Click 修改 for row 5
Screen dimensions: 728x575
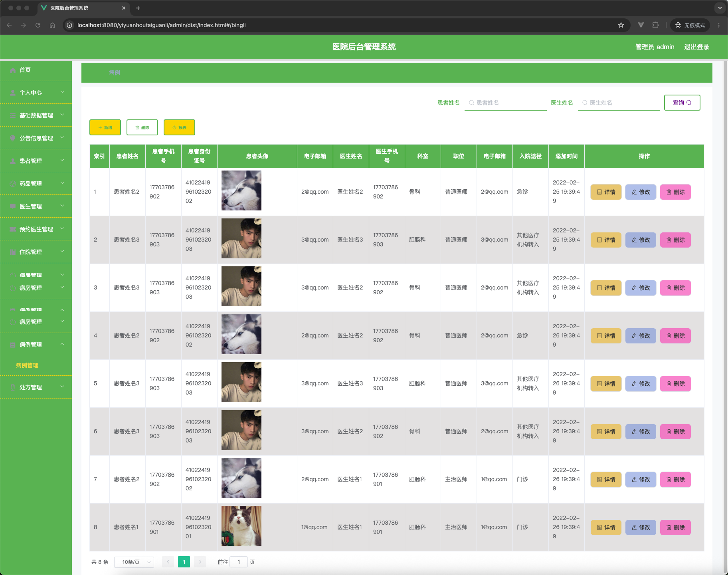(641, 384)
